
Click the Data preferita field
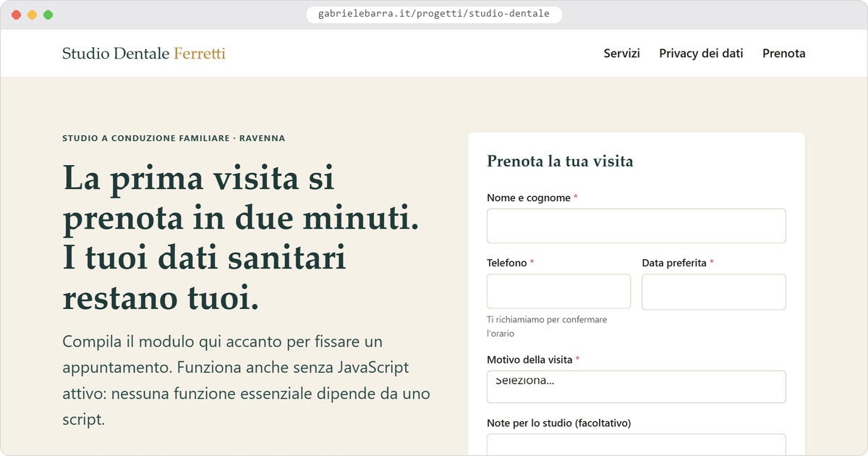pyautogui.click(x=713, y=291)
